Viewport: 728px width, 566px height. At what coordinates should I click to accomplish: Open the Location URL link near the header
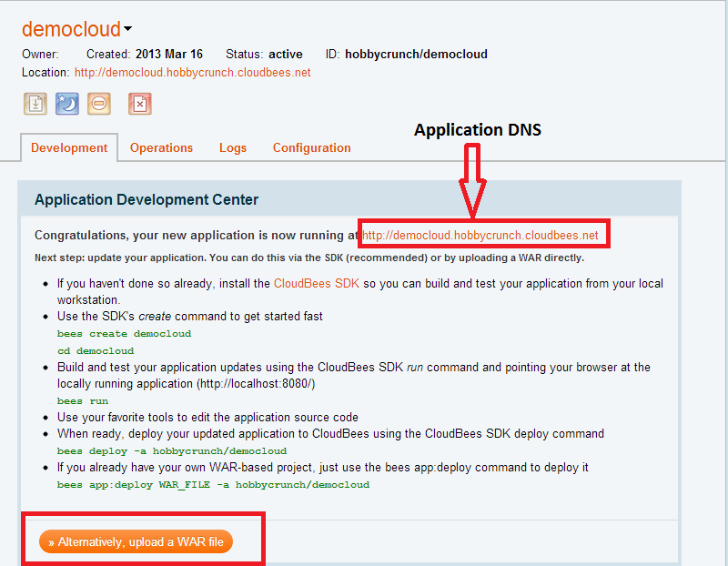[192, 73]
